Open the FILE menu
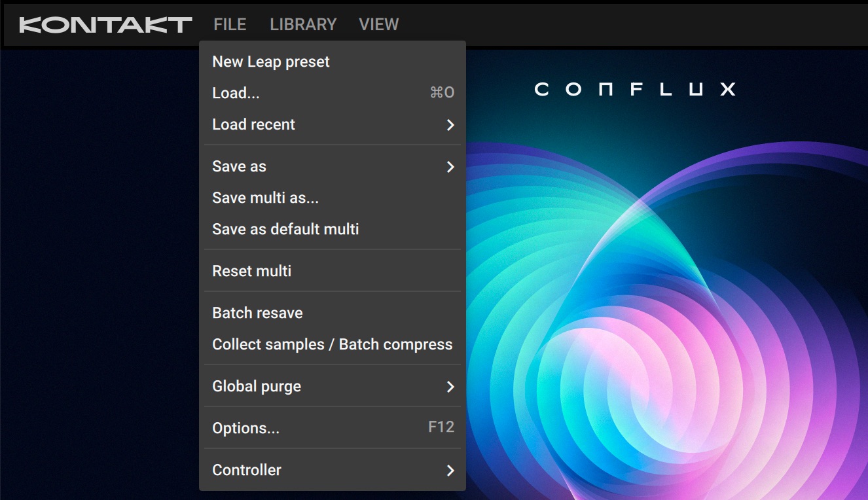Screen dimensions: 868x500 [230, 25]
